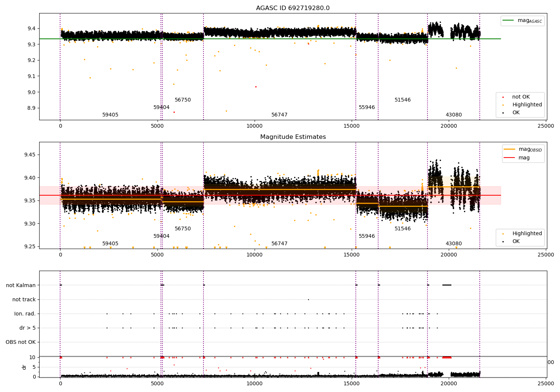Click obsid label 59405 in the AGASC ID plot
Screen dimensions: 560x392
(110, 115)
